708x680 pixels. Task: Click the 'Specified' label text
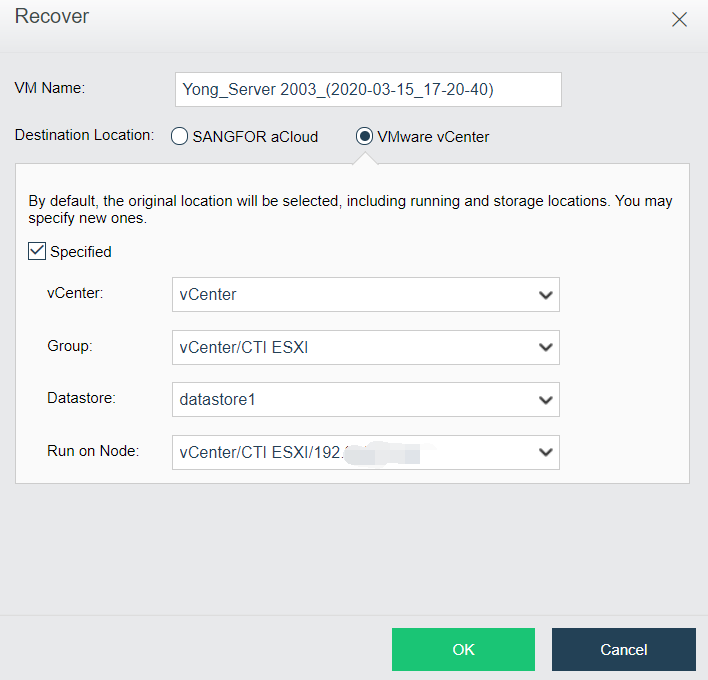coord(81,252)
